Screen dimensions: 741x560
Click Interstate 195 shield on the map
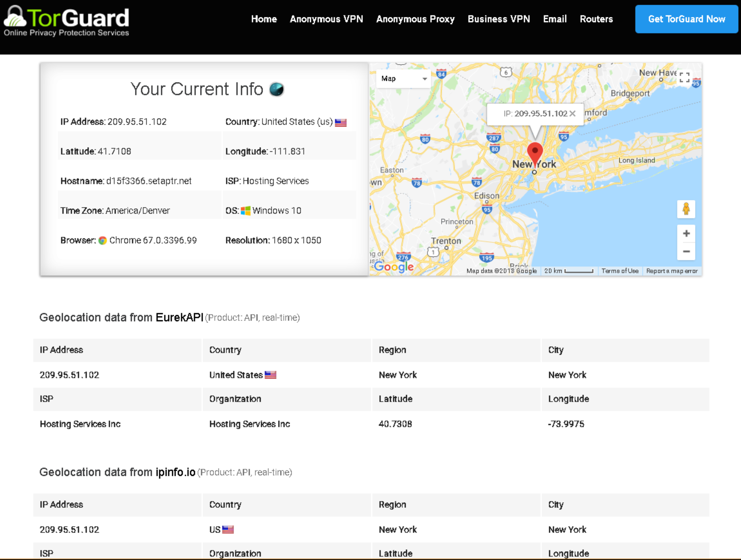(486, 257)
